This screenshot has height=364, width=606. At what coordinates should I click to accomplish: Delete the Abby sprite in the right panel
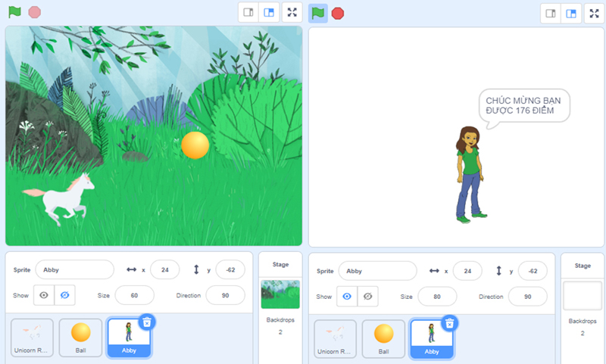(x=449, y=323)
